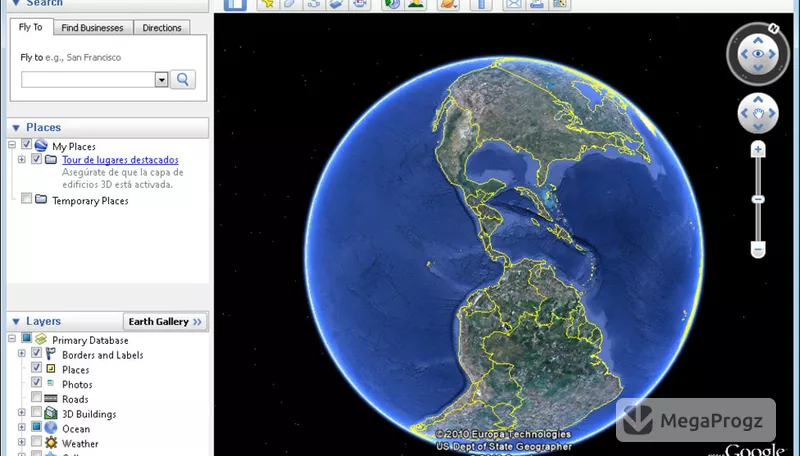The image size is (800, 456).
Task: Expand the 3D Buildings layer group
Action: click(x=21, y=413)
